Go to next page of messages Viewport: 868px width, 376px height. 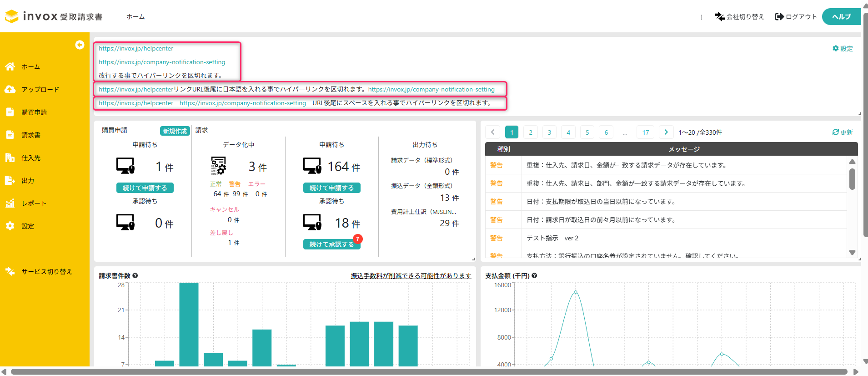666,132
